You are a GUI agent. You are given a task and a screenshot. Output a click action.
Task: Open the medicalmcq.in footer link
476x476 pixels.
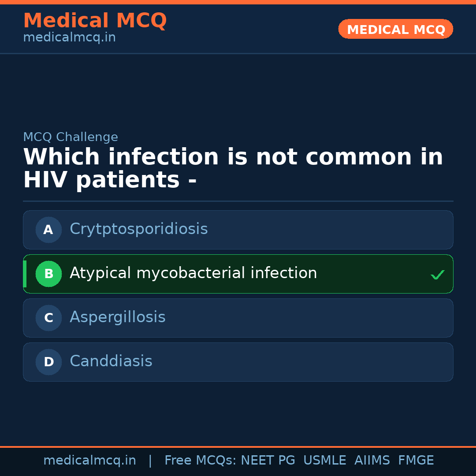point(89,461)
